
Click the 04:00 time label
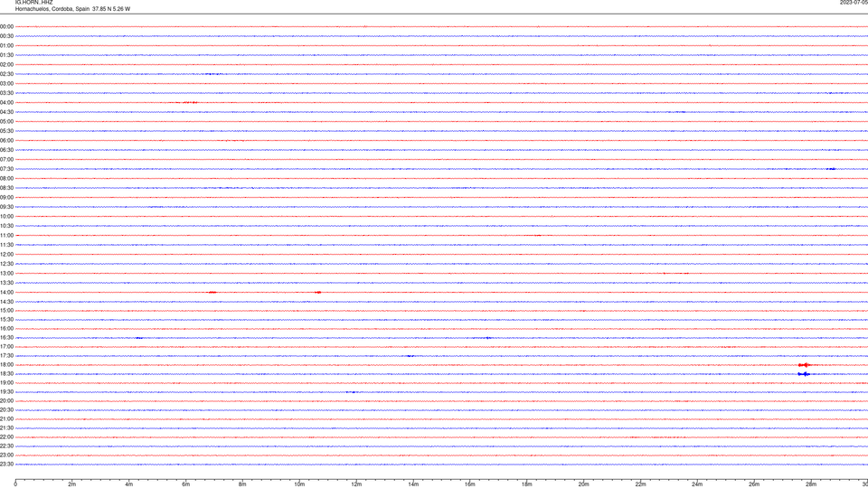[x=6, y=102]
